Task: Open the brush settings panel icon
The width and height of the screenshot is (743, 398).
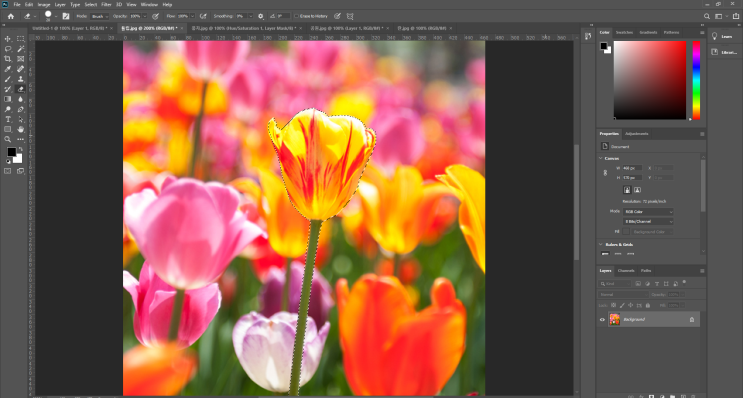Action: click(66, 16)
